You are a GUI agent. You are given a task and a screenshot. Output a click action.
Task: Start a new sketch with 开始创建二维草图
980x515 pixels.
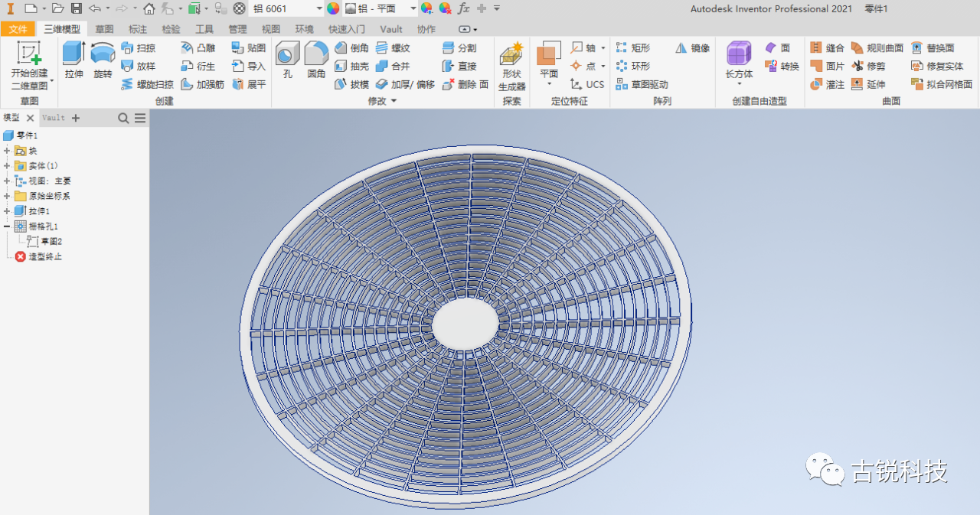[29, 66]
